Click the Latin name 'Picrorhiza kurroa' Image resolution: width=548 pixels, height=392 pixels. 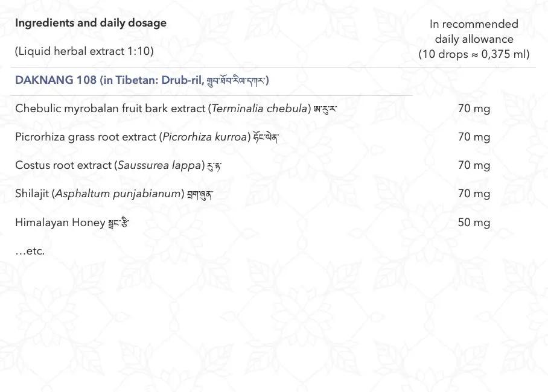coord(205,137)
